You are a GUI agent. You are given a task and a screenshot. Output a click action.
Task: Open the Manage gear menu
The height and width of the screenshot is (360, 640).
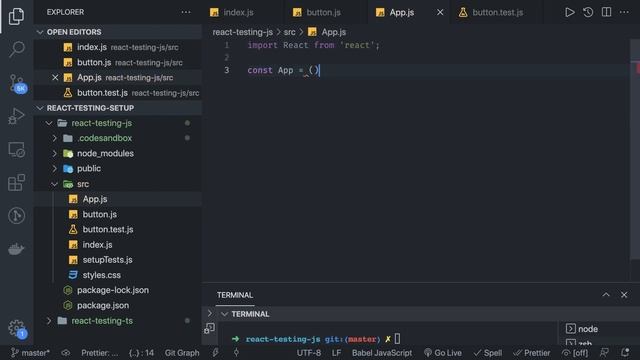[16, 328]
